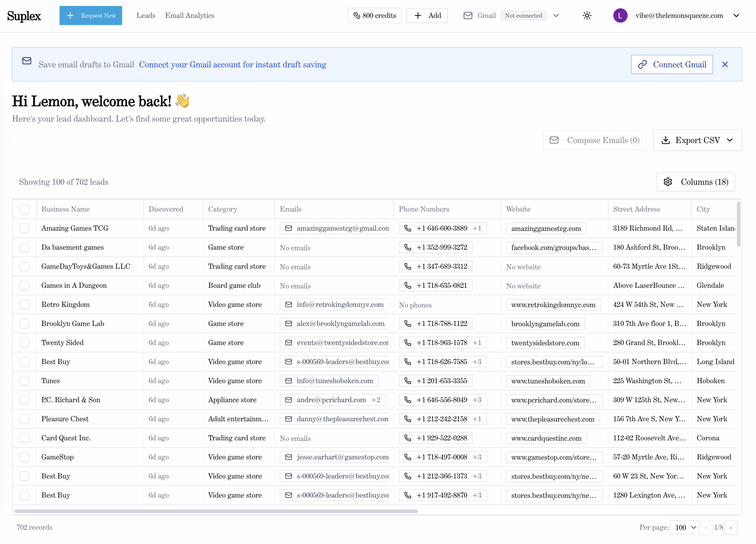
Task: Click the Columns gear icon
Action: 668,182
